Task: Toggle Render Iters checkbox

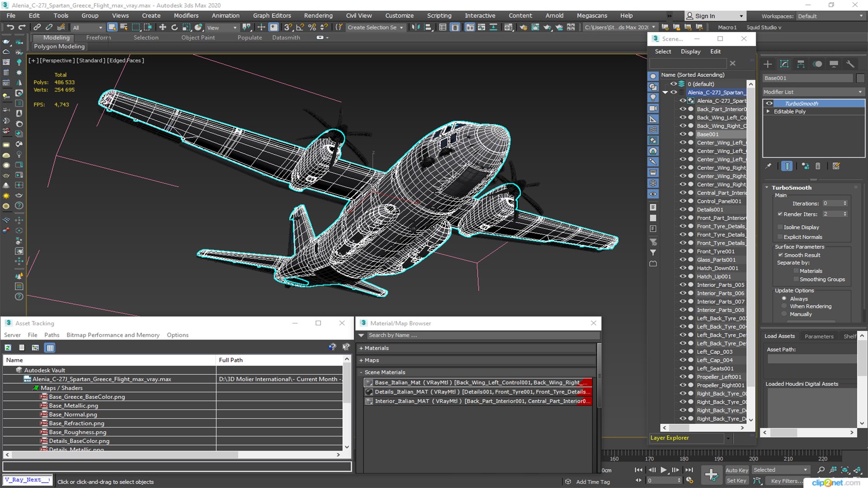Action: point(780,214)
